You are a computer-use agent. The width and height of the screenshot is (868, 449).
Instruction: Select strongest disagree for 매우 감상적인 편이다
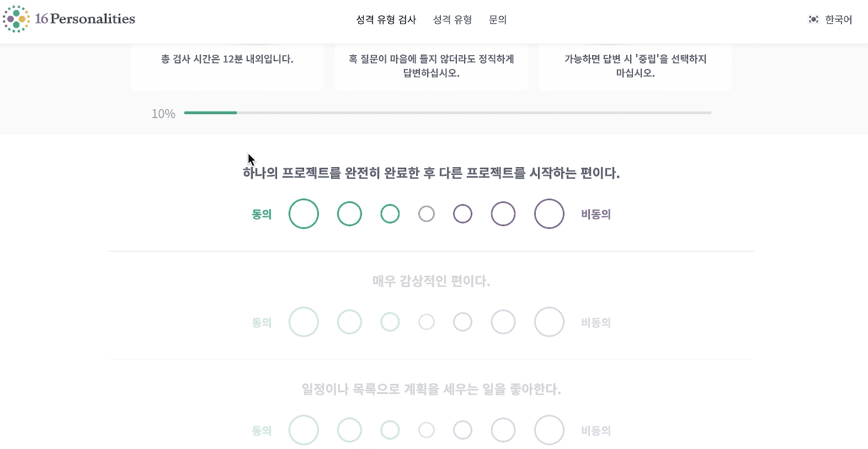(549, 322)
